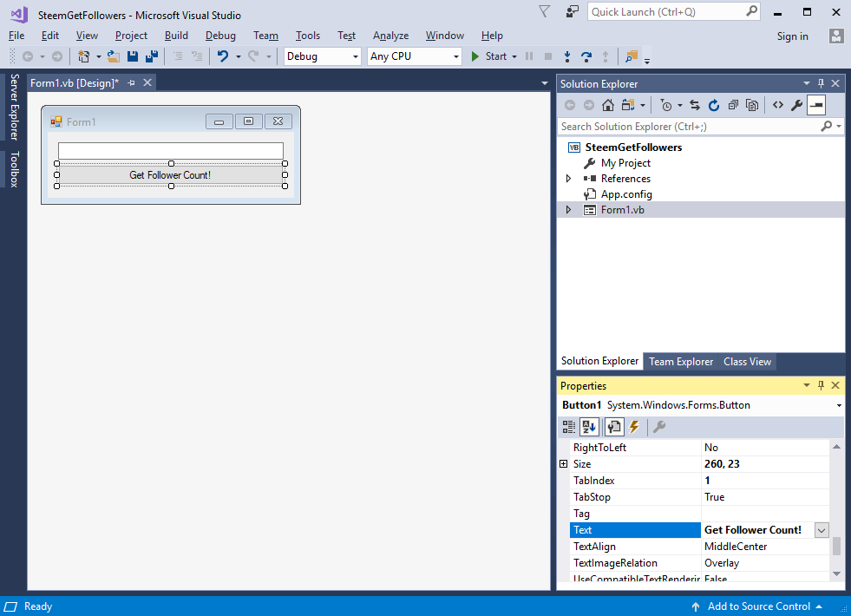Open Properties wrench icon in Solution Explorer
Screen dimensions: 851x616
click(796, 105)
